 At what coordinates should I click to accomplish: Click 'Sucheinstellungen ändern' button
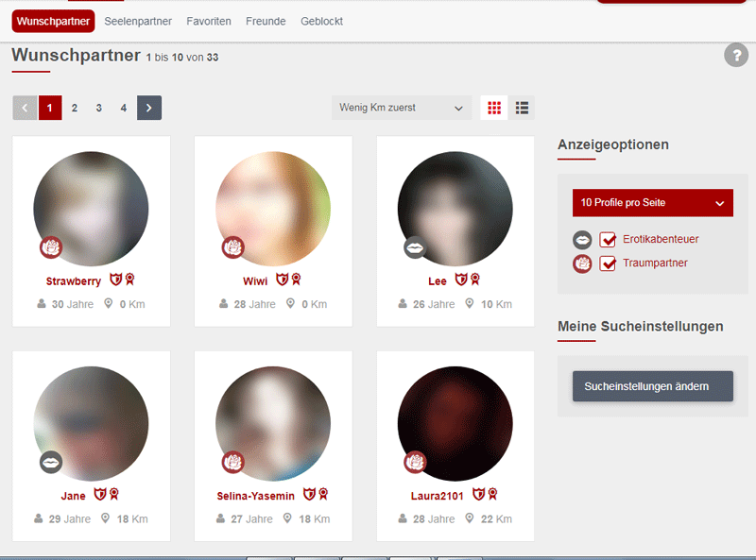pos(653,386)
